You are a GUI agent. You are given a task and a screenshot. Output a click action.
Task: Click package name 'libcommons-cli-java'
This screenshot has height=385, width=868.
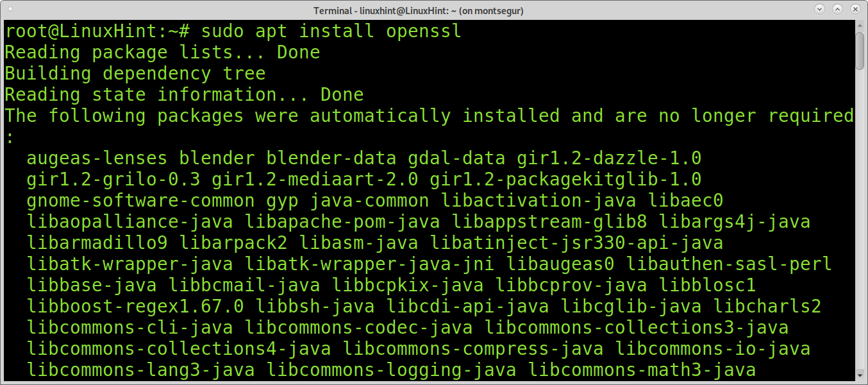tap(129, 327)
